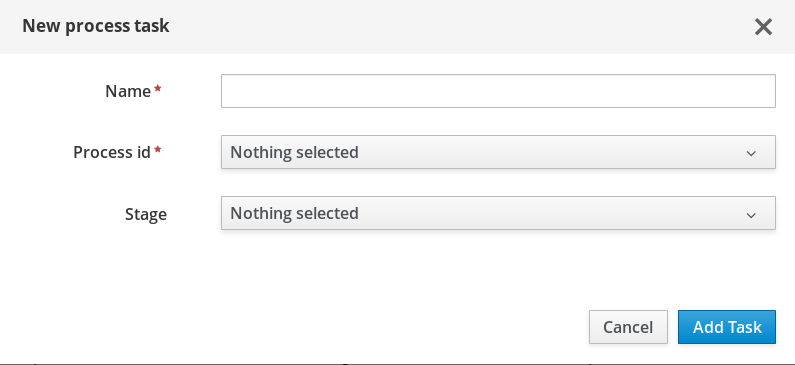Click the red required asterisk beside Process id

pyautogui.click(x=158, y=150)
